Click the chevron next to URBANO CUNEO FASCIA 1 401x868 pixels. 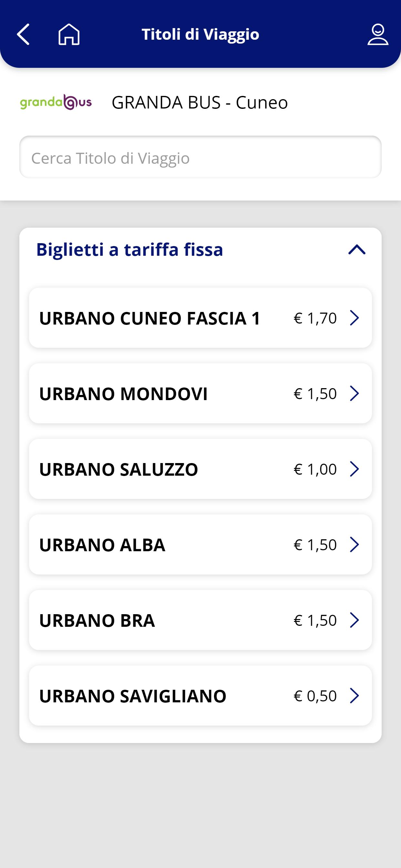pos(354,318)
